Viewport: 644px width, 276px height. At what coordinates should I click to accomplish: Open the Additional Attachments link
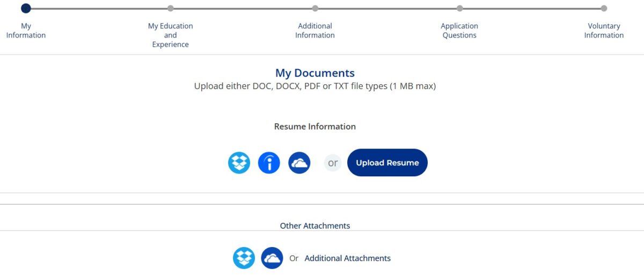coord(348,258)
